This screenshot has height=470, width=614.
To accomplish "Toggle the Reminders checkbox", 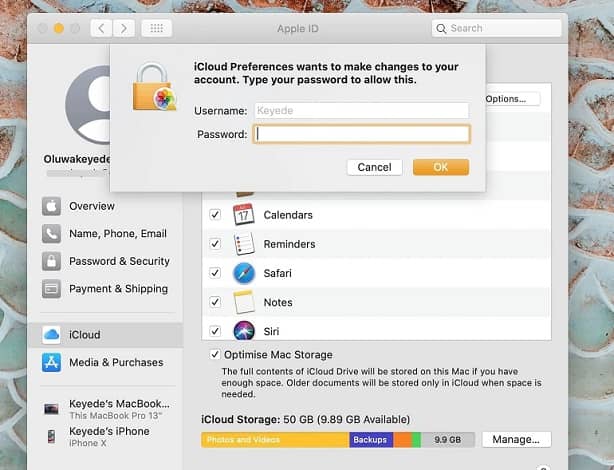I will click(x=215, y=244).
